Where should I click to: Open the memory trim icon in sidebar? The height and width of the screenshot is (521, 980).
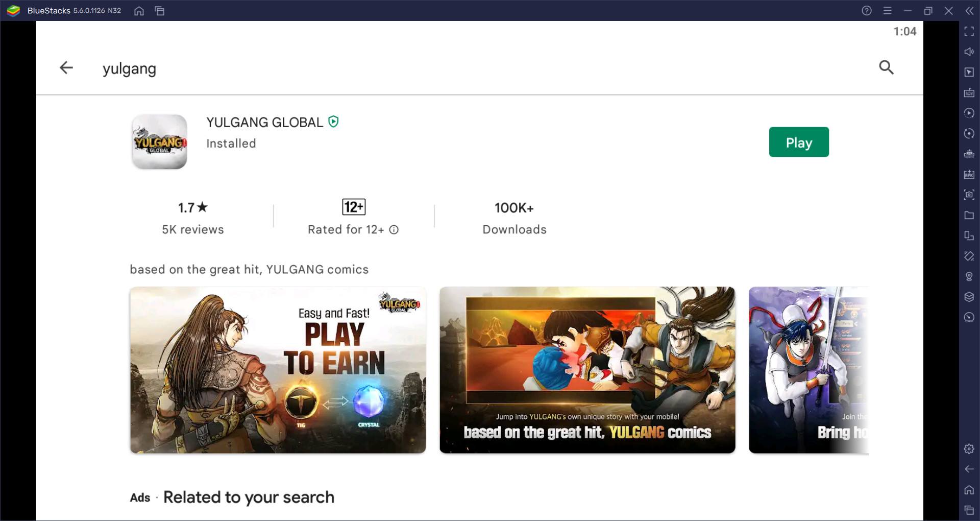(969, 154)
